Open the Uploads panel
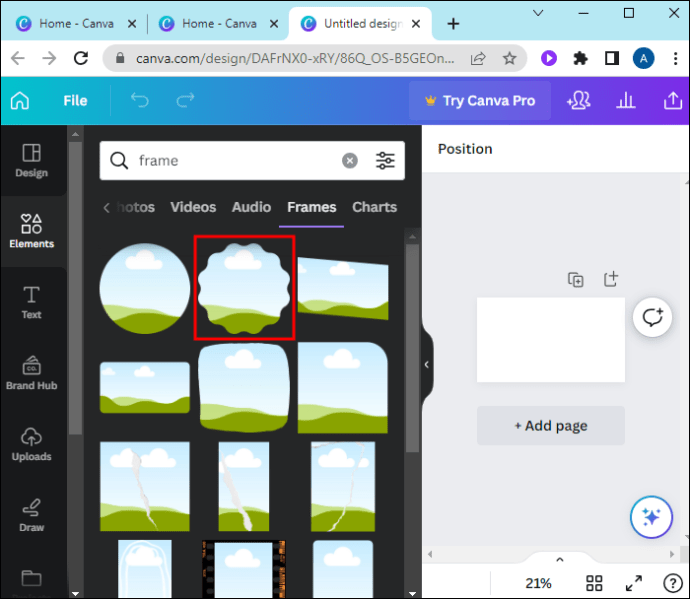 (32, 444)
